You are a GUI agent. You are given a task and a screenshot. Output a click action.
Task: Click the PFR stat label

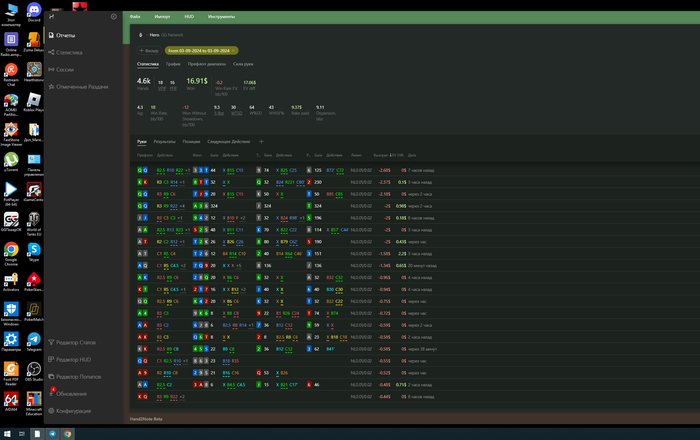[x=173, y=89]
